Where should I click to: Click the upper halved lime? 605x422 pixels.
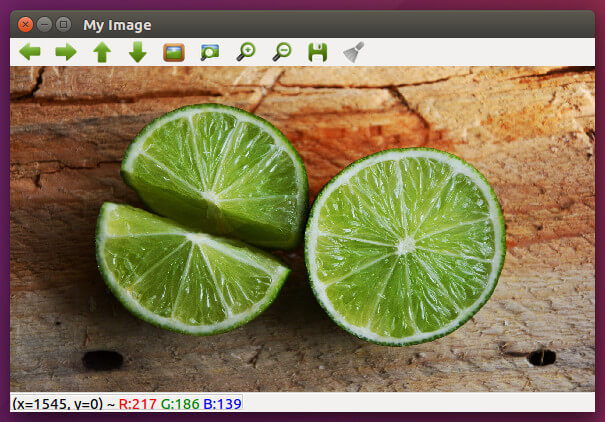coord(216,176)
